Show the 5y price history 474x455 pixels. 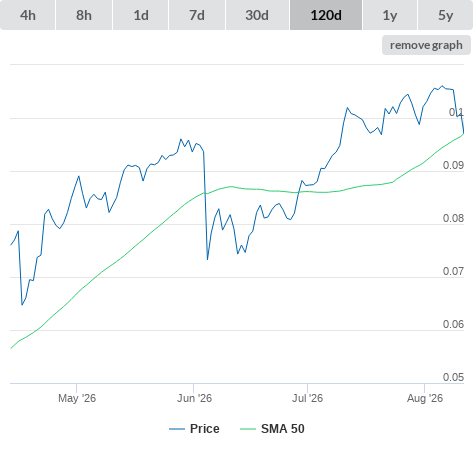tap(446, 15)
